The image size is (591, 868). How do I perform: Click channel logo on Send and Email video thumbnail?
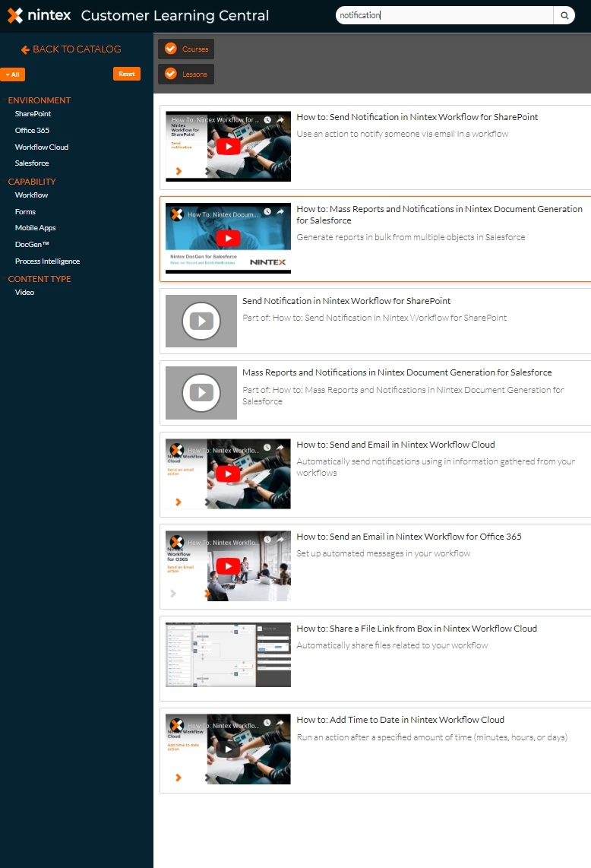[176, 450]
